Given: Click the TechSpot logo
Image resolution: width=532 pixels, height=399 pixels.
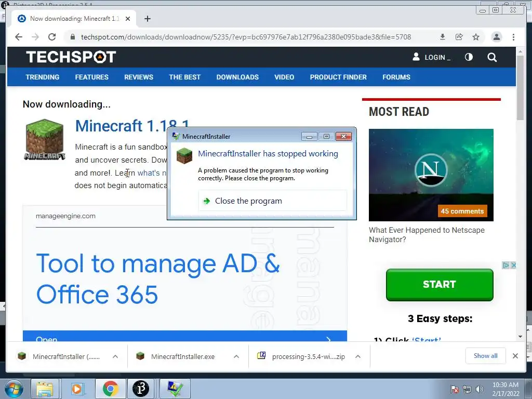Looking at the screenshot, I should (x=71, y=57).
